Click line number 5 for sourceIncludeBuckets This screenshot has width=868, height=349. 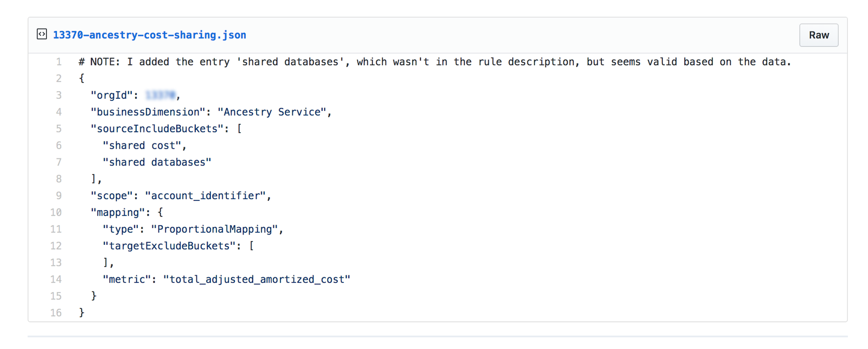pos(59,129)
